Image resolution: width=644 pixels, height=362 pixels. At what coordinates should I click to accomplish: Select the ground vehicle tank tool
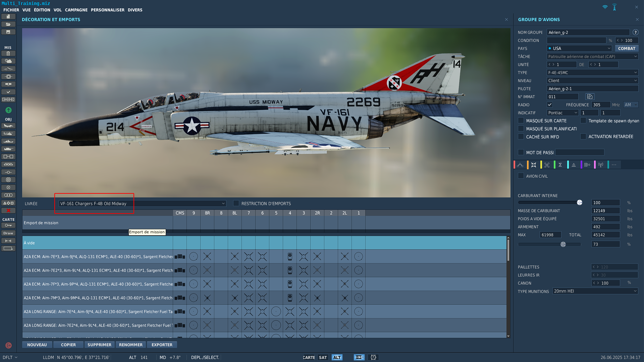click(8, 149)
